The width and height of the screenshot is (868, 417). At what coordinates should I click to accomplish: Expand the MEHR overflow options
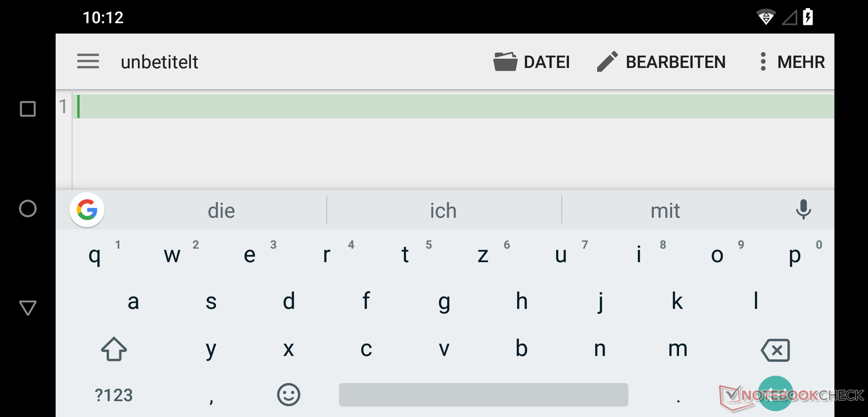click(x=793, y=62)
